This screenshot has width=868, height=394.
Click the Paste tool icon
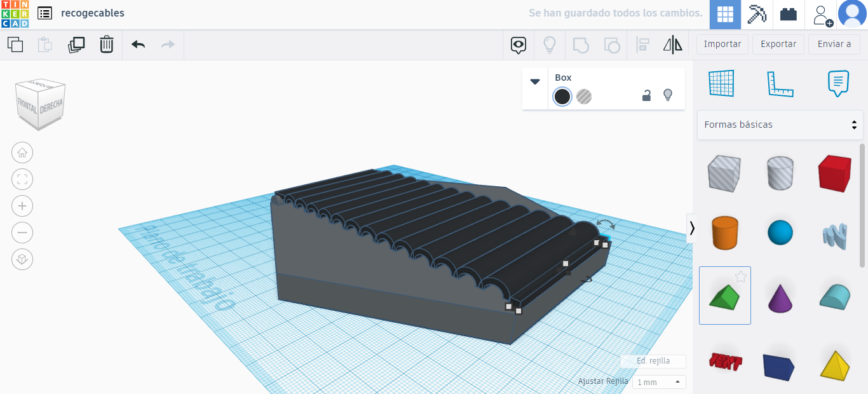point(45,44)
